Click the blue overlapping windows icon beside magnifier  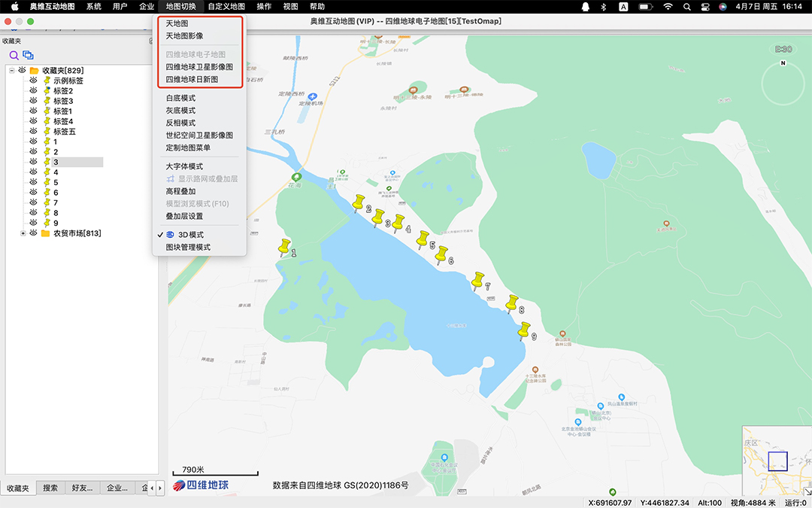pos(28,55)
